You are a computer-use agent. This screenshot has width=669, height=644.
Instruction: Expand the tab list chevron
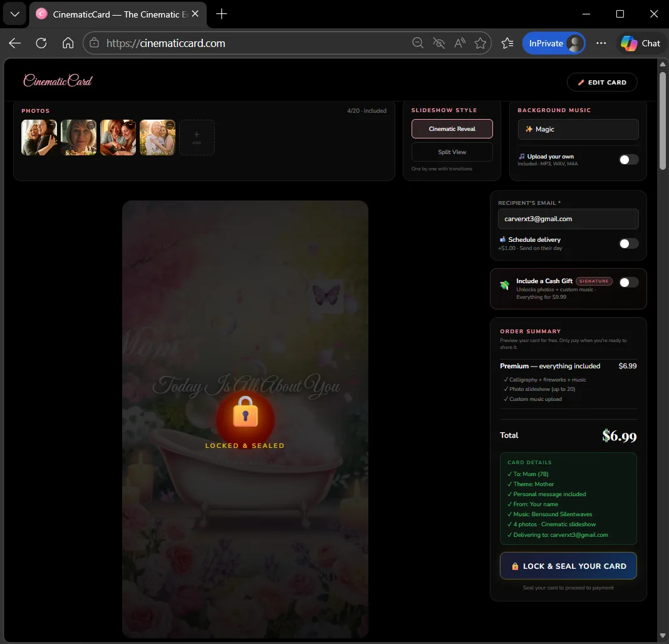(x=14, y=14)
